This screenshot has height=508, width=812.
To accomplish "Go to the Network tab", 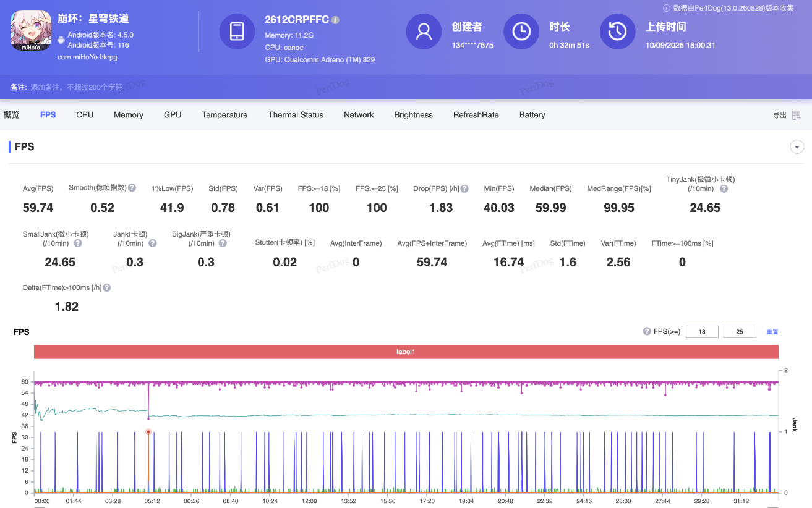I will click(359, 115).
